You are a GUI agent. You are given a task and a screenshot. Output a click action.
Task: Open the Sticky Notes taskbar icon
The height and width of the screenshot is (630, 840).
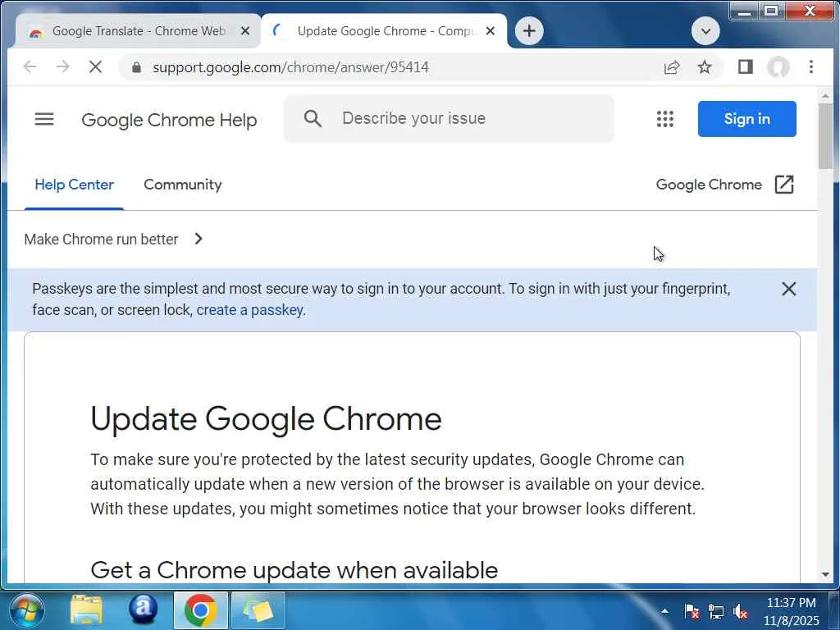click(x=258, y=610)
